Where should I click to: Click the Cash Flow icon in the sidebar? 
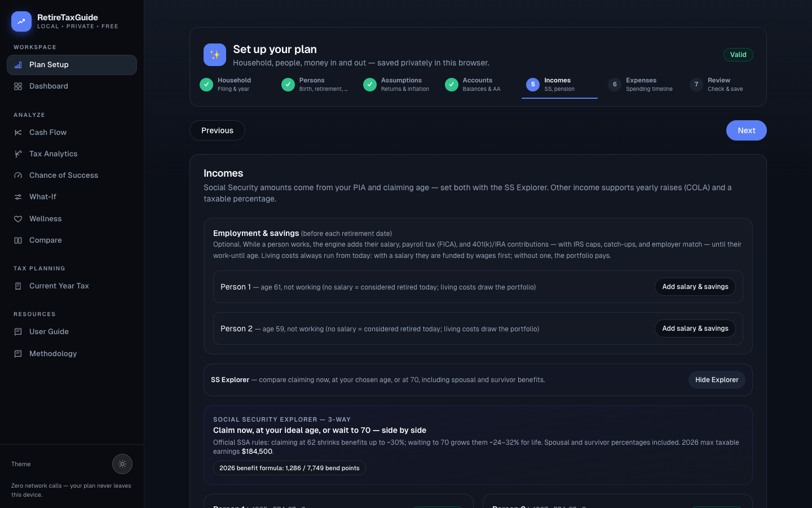[x=18, y=133]
